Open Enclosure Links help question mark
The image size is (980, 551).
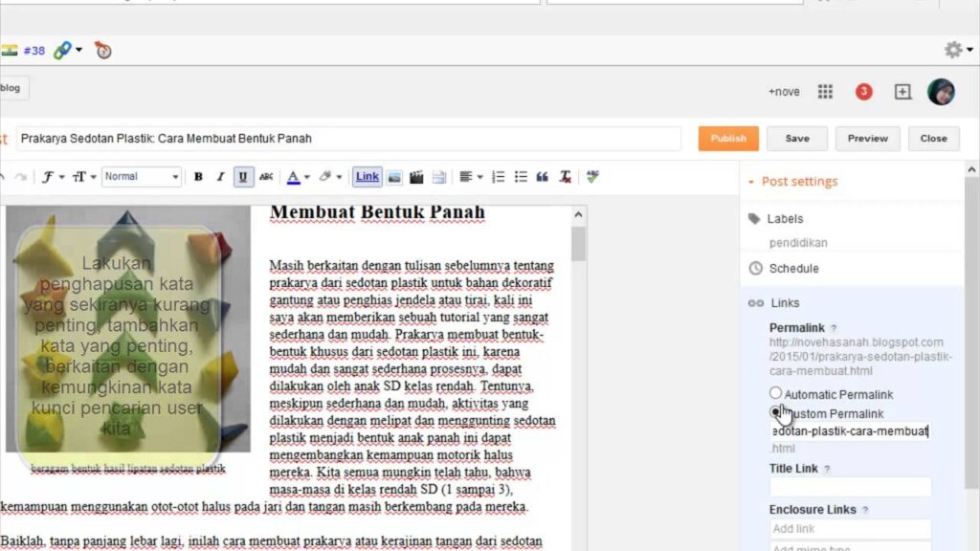click(x=865, y=511)
